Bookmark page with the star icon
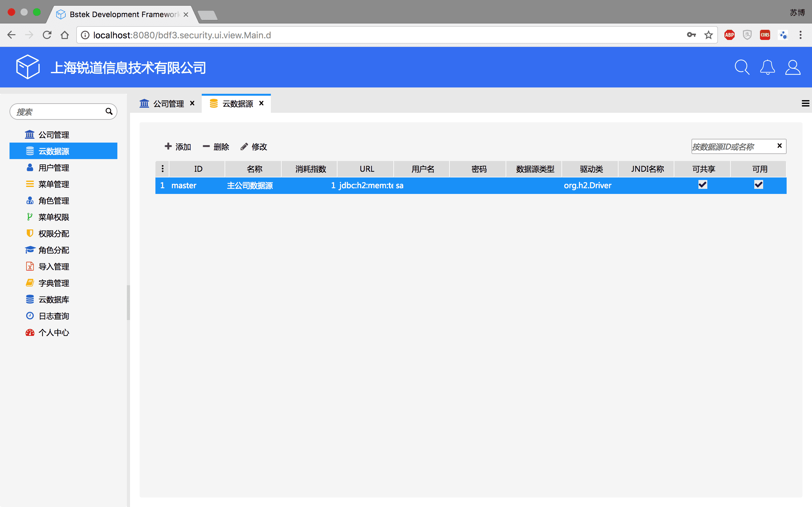Image resolution: width=812 pixels, height=507 pixels. click(708, 35)
